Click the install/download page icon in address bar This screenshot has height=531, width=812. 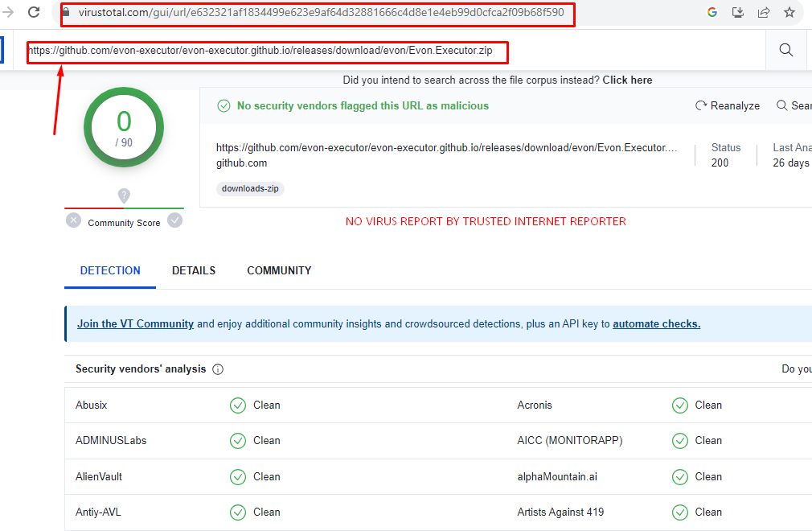(738, 12)
